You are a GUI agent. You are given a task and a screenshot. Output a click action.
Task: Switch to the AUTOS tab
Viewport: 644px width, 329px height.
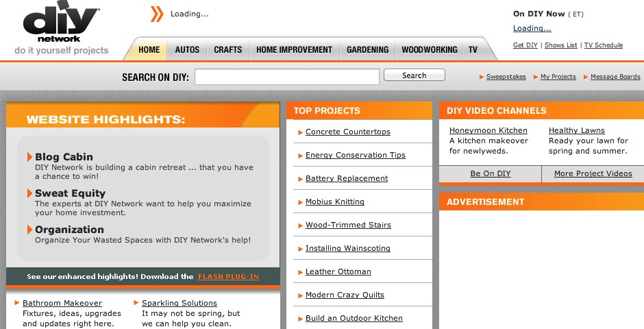(x=187, y=50)
